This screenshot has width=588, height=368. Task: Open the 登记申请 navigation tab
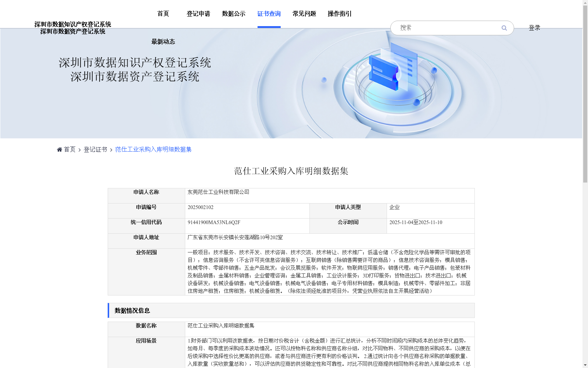click(x=198, y=14)
